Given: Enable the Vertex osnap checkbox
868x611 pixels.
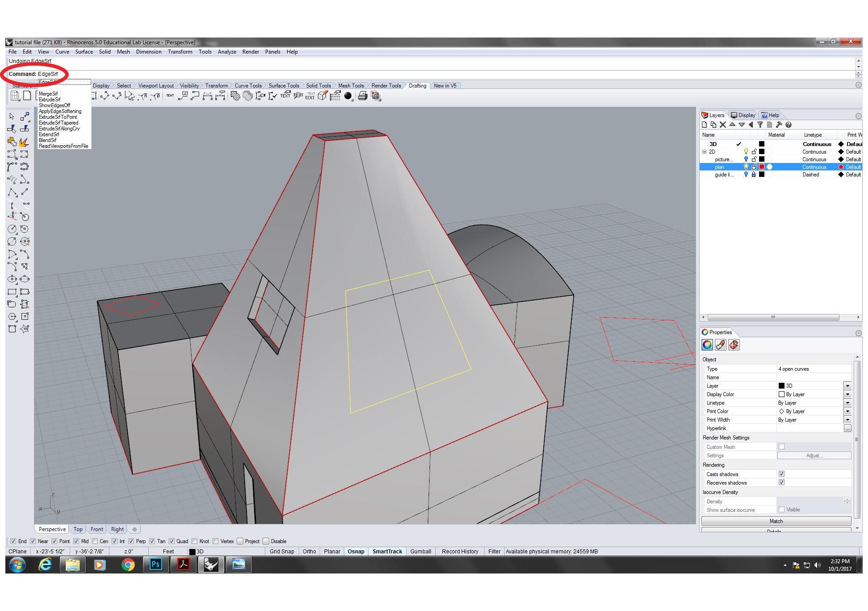Looking at the screenshot, I should 215,541.
